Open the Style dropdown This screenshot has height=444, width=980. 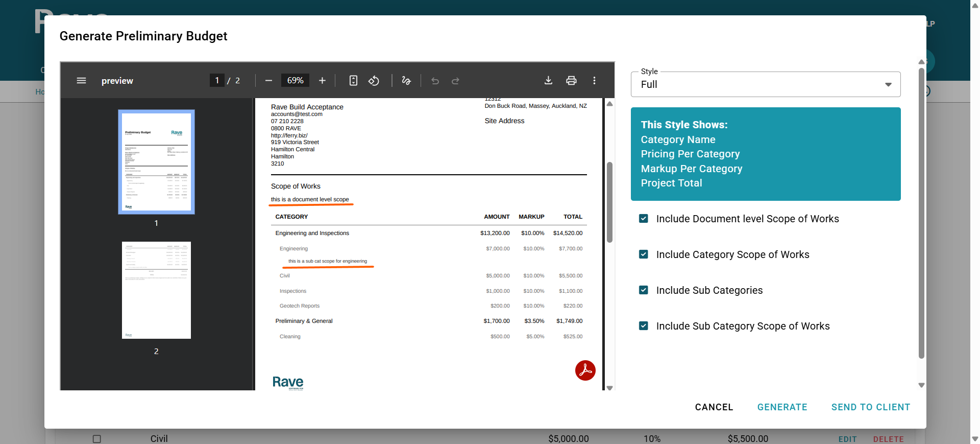[765, 85]
